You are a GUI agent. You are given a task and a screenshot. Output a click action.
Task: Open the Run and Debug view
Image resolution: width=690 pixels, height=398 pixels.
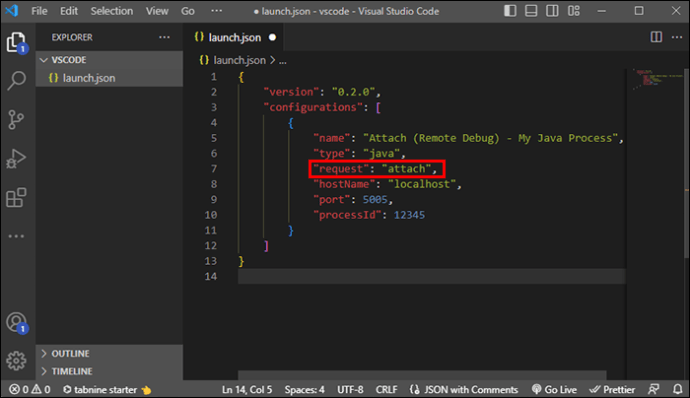17,159
